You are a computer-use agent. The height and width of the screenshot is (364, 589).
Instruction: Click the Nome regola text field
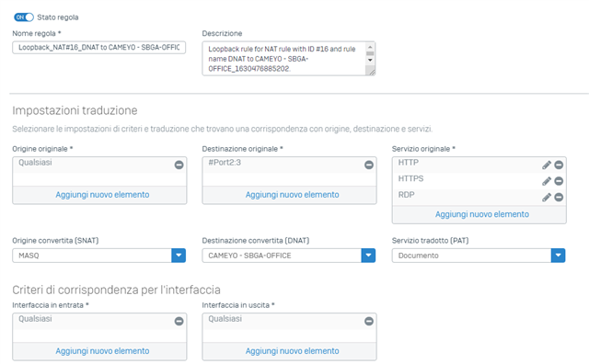point(98,48)
